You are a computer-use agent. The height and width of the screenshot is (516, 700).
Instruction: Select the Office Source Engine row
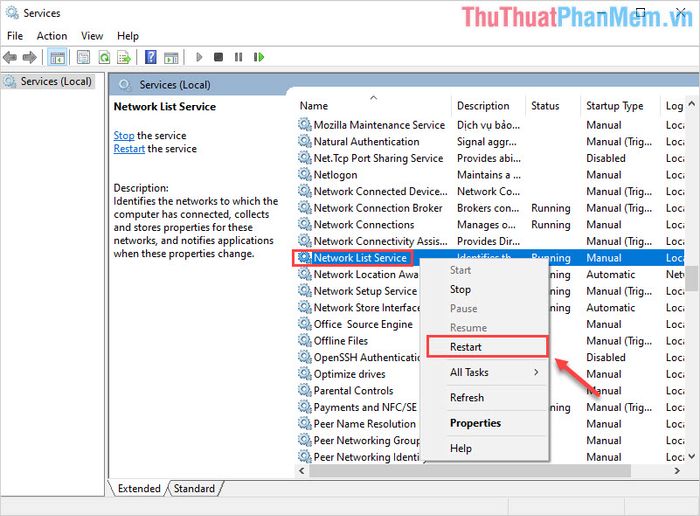(490, 324)
